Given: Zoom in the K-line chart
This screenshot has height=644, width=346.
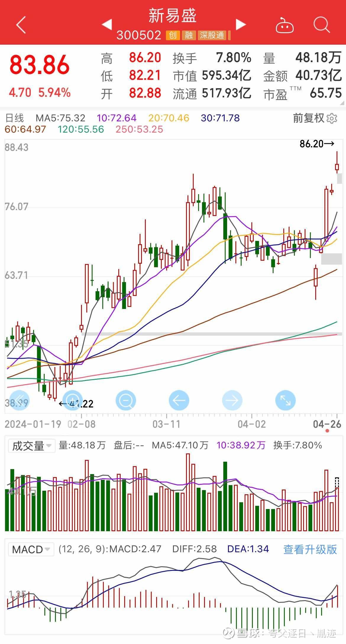Looking at the screenshot, I should (72, 400).
